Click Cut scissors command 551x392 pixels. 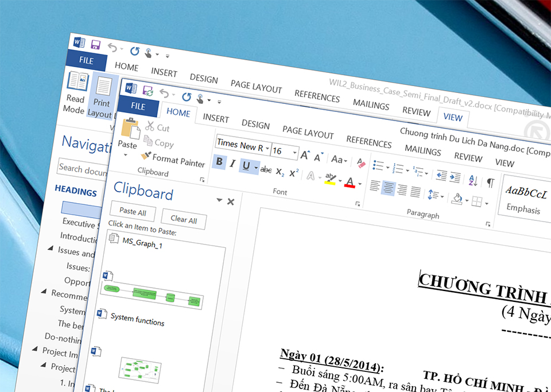tap(157, 127)
